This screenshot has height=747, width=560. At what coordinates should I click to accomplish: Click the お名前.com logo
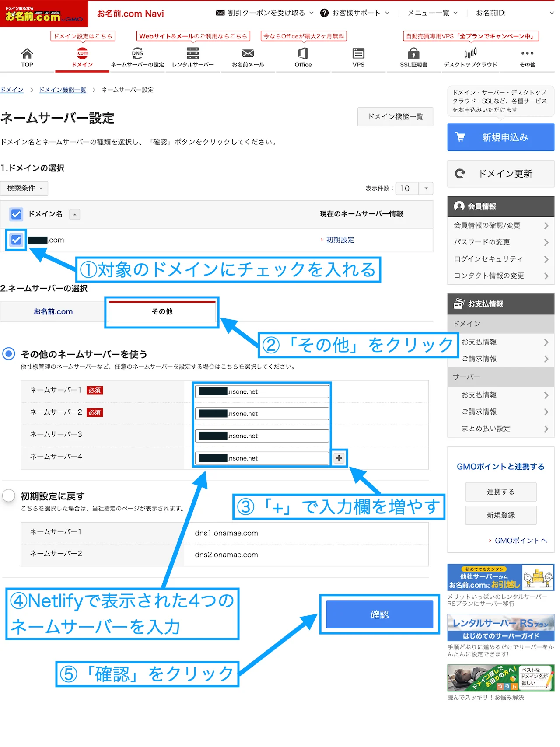coord(44,14)
